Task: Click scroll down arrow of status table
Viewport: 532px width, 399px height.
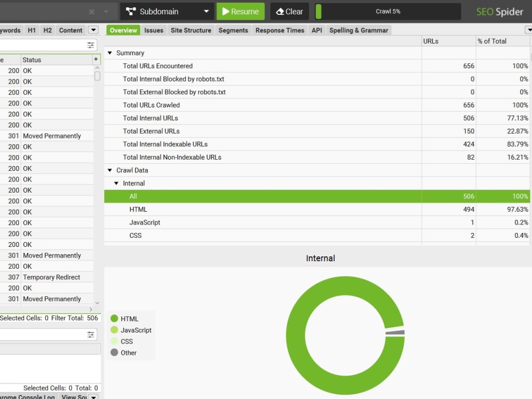Action: click(97, 303)
